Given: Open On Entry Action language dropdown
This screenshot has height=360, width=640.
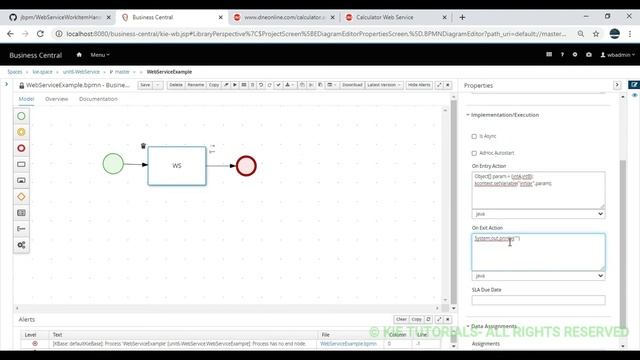Looking at the screenshot, I should (538, 214).
